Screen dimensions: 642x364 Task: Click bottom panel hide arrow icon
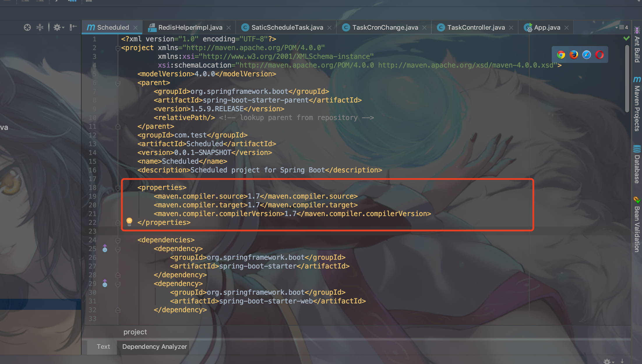622,361
